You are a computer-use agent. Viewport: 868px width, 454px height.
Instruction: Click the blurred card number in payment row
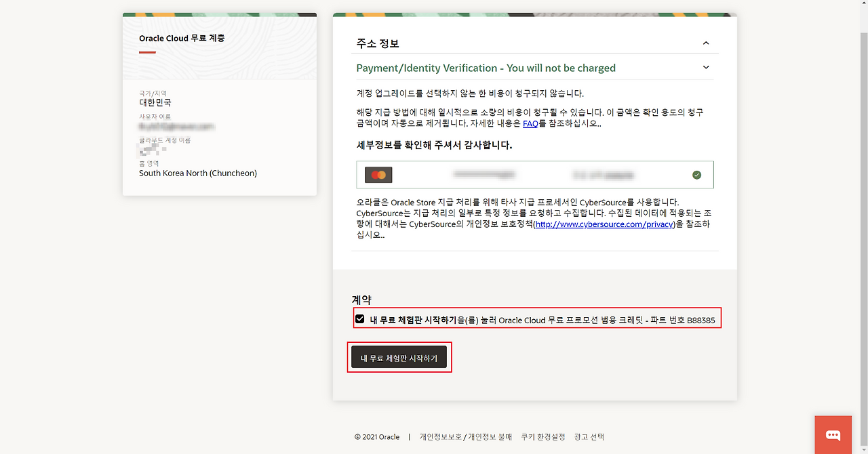(484, 175)
